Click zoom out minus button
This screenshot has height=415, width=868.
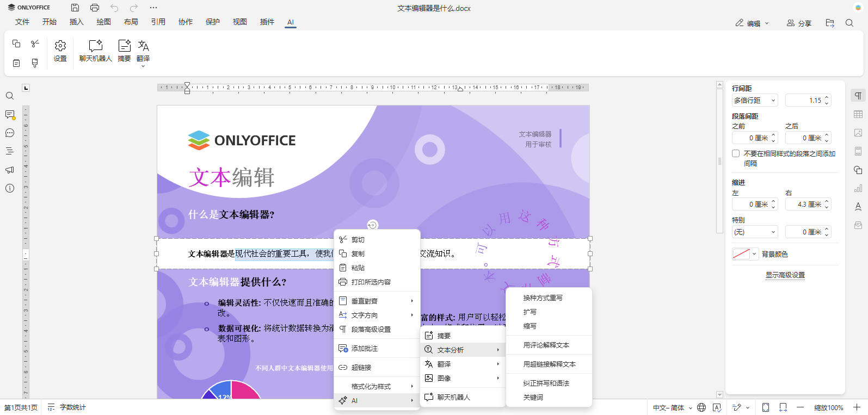[x=800, y=407]
